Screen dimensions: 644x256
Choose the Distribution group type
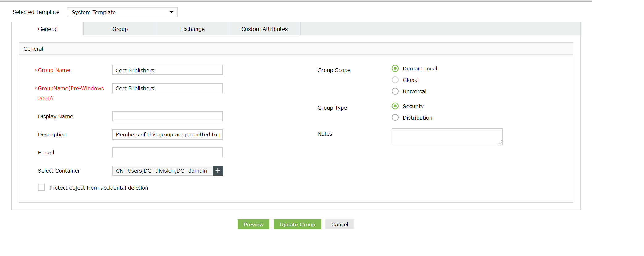pos(395,118)
